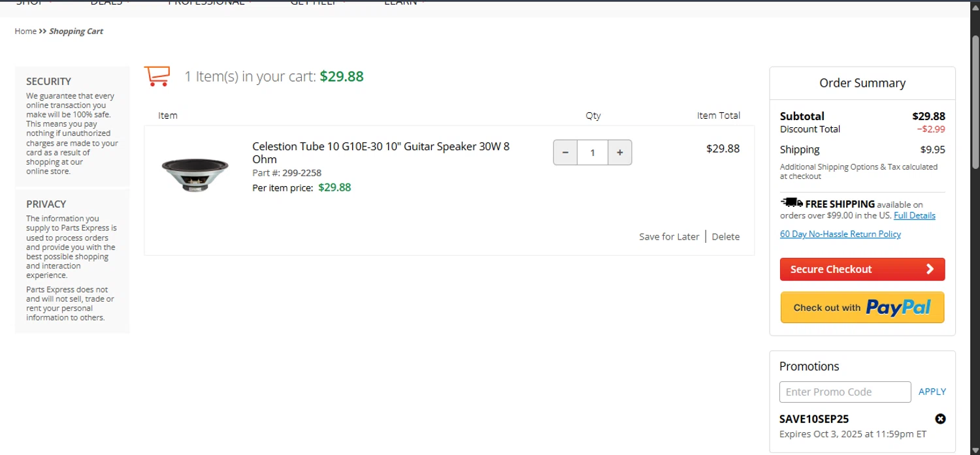Screen dimensions: 980x455
Task: Focus the Enter Promo Code field
Action: [x=845, y=392]
